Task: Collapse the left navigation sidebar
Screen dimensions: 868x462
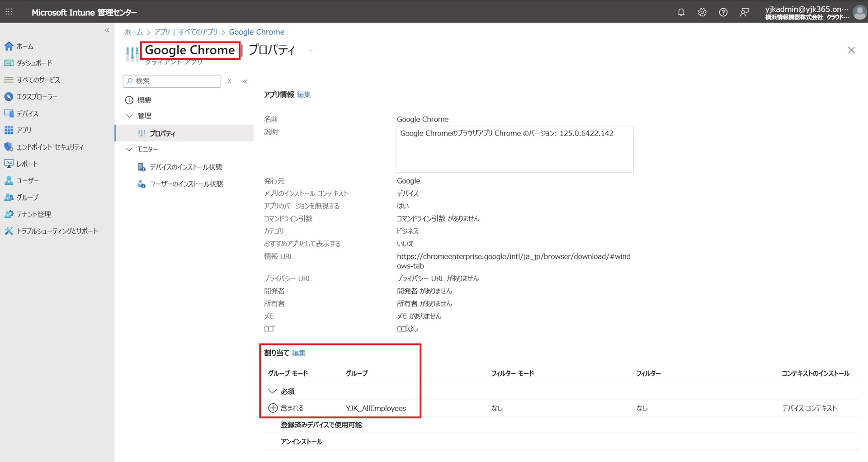Action: point(107,30)
